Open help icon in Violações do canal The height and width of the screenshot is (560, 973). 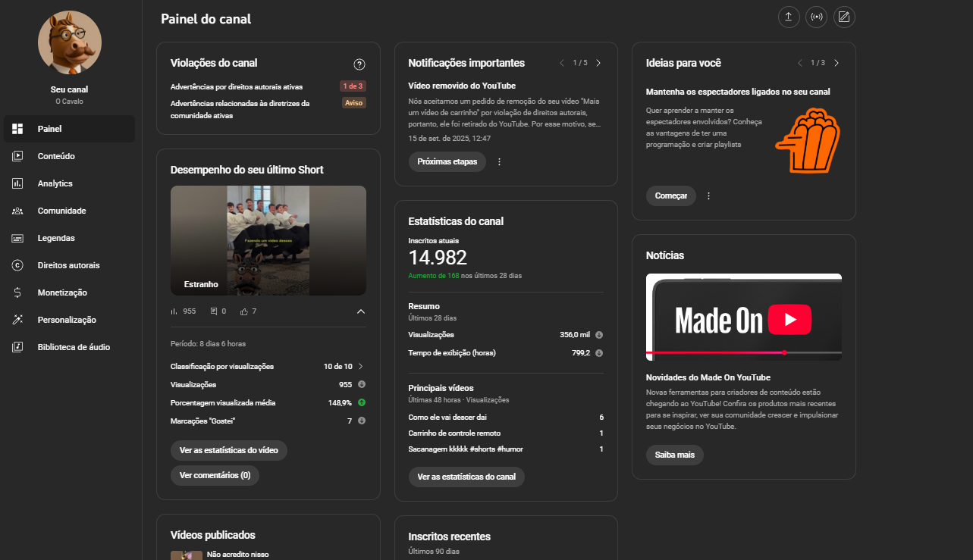point(359,64)
